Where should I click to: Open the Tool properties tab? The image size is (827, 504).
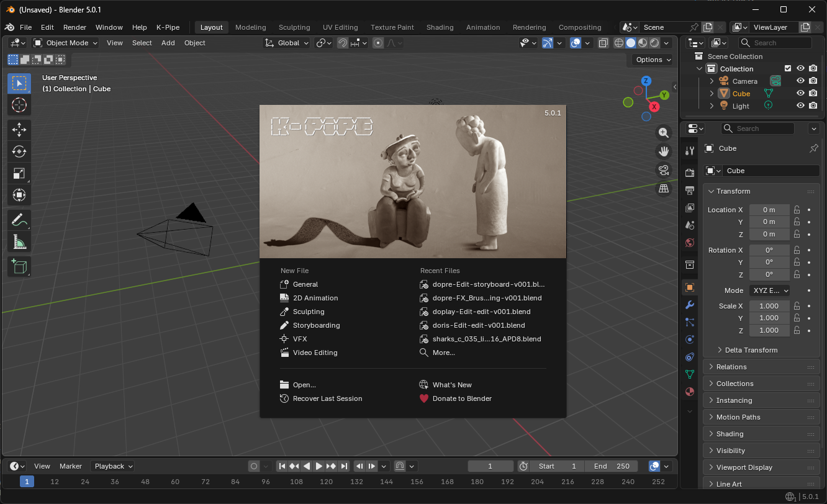[x=689, y=151]
